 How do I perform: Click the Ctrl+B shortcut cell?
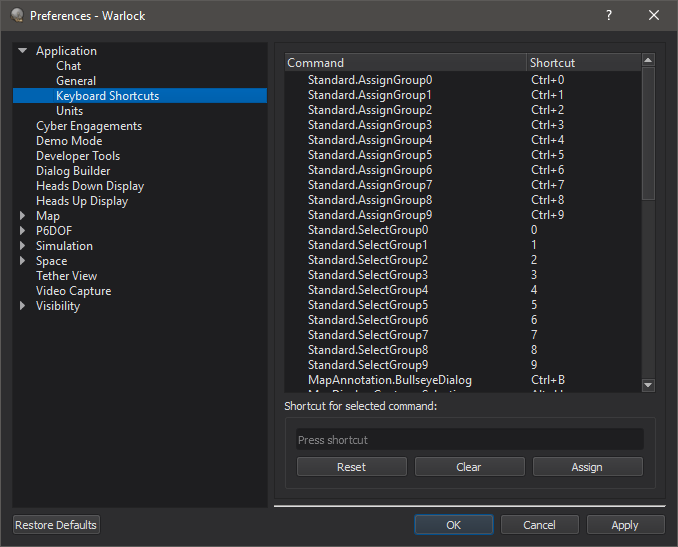548,380
